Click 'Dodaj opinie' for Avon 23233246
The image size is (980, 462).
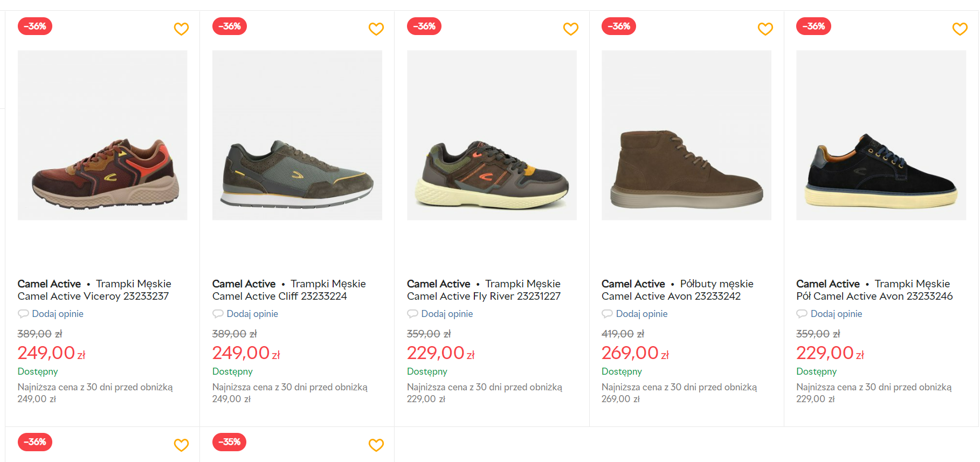click(836, 314)
